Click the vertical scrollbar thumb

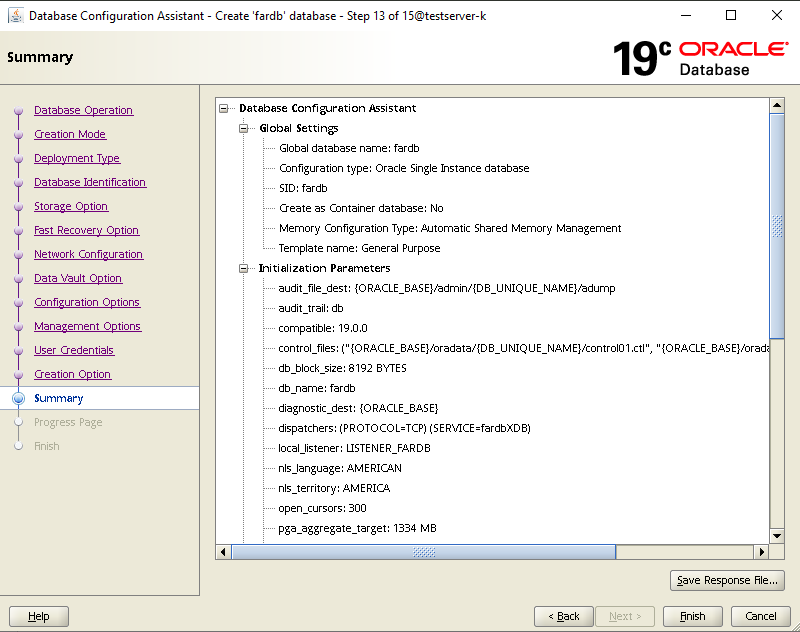[x=777, y=226]
